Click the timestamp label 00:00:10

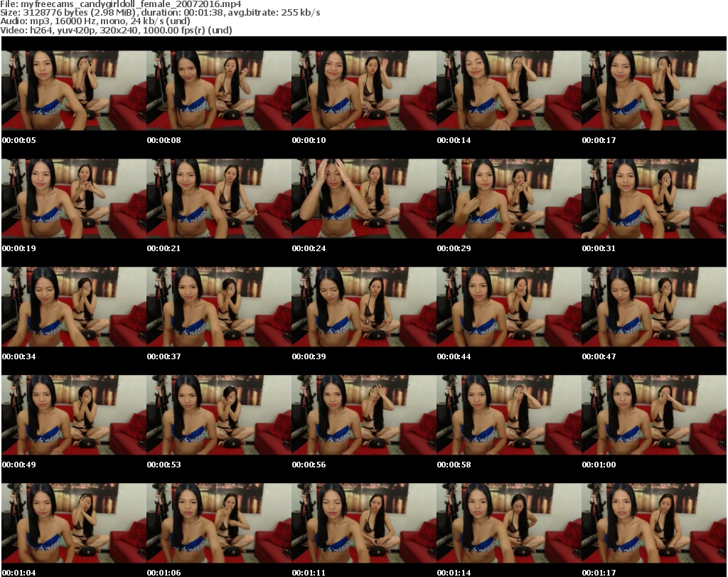tap(309, 140)
